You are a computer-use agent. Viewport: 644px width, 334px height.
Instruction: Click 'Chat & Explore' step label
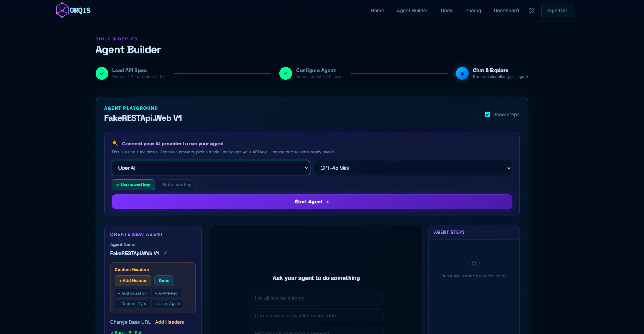click(490, 70)
